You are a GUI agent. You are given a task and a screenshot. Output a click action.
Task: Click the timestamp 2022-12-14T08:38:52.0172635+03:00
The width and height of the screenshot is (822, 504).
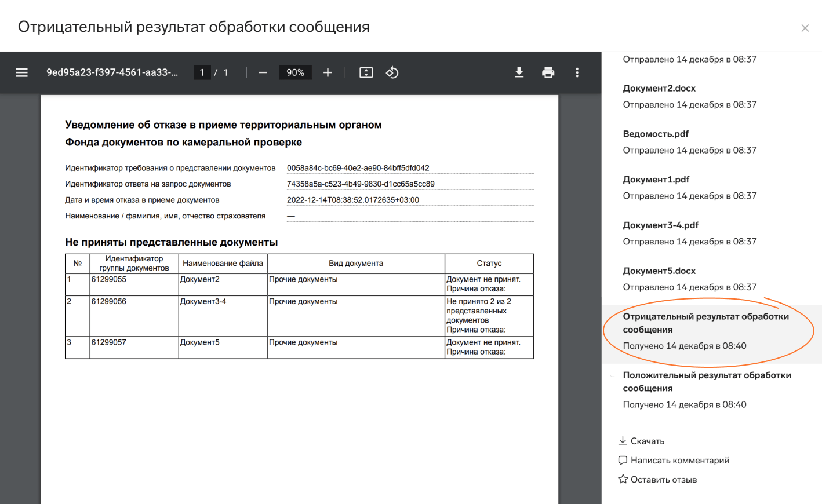point(353,200)
